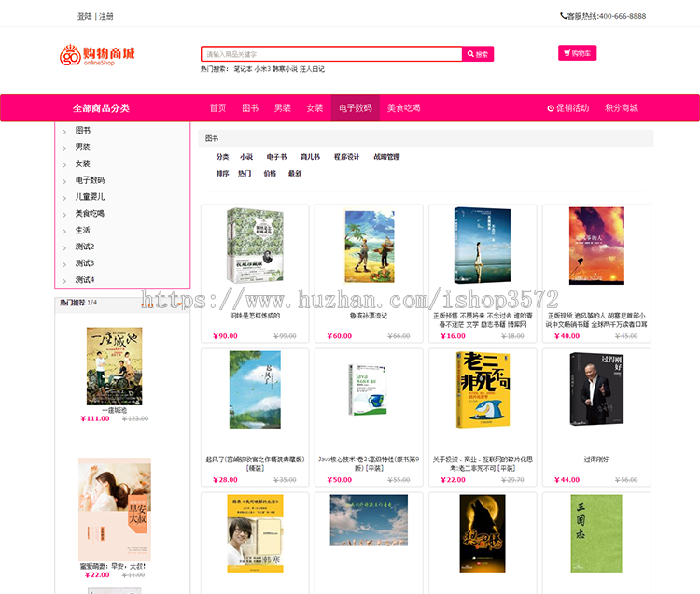Image resolution: width=700 pixels, height=594 pixels.
Task: Click price ¥111.00 in recommendations
Action: click(95, 419)
